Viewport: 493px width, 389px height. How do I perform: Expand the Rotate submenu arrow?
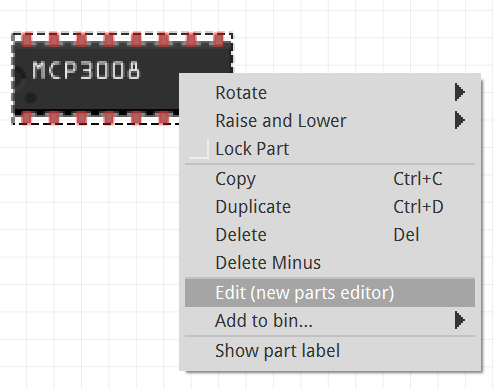tap(460, 92)
